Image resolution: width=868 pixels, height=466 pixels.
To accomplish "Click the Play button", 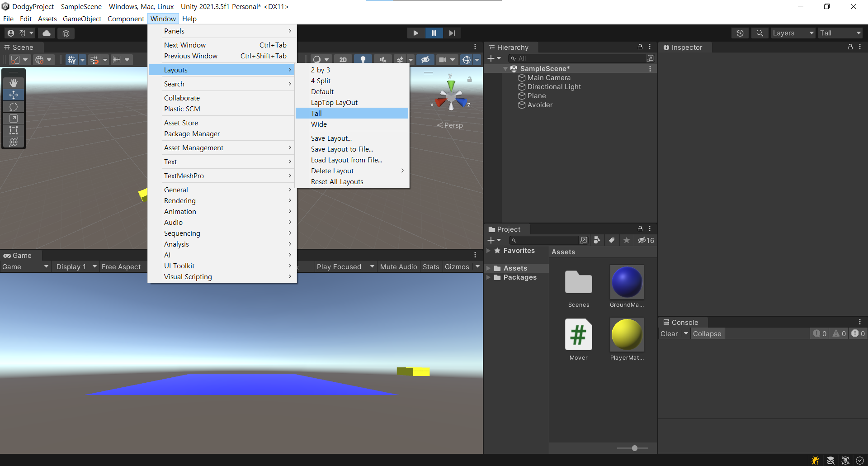I will click(x=415, y=33).
